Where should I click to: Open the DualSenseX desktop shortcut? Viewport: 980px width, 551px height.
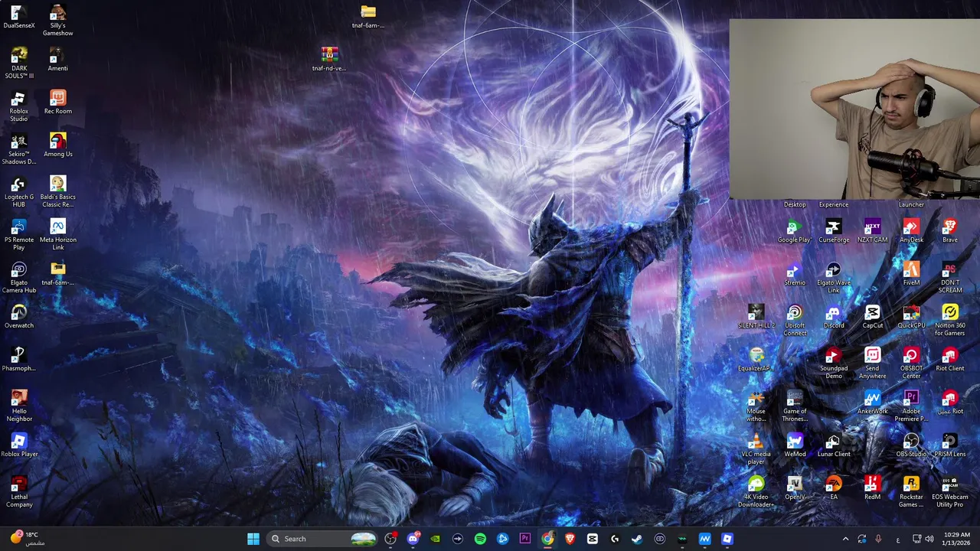(x=19, y=18)
